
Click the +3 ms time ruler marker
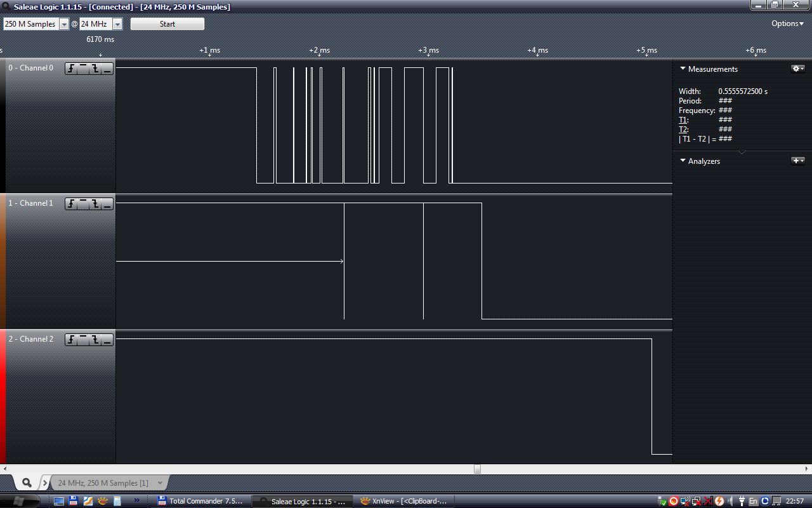coord(428,50)
